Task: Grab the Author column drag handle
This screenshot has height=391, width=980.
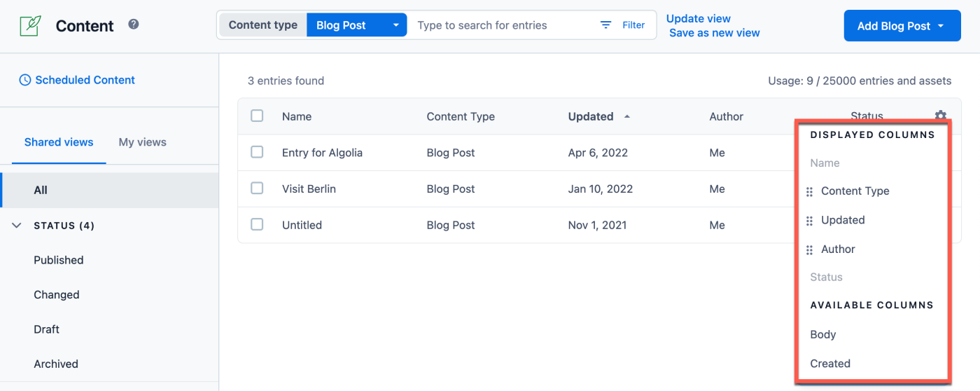Action: coord(809,249)
